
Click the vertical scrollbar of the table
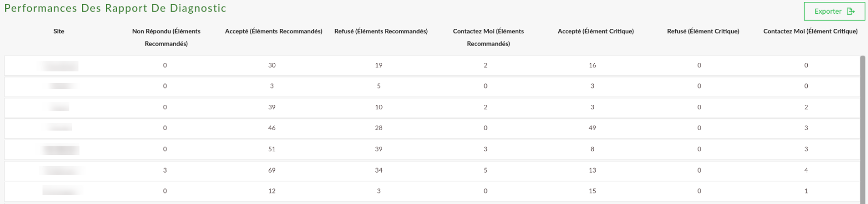[862, 129]
